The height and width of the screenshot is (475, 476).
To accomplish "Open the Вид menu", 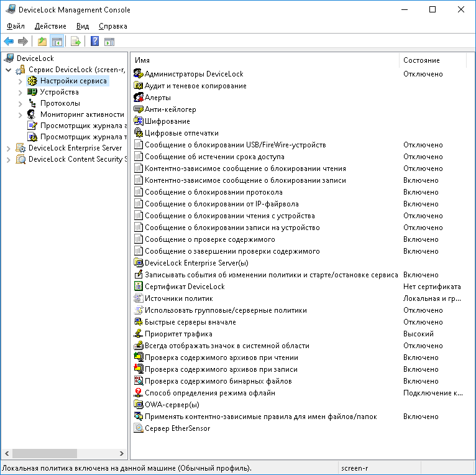I will coord(82,26).
